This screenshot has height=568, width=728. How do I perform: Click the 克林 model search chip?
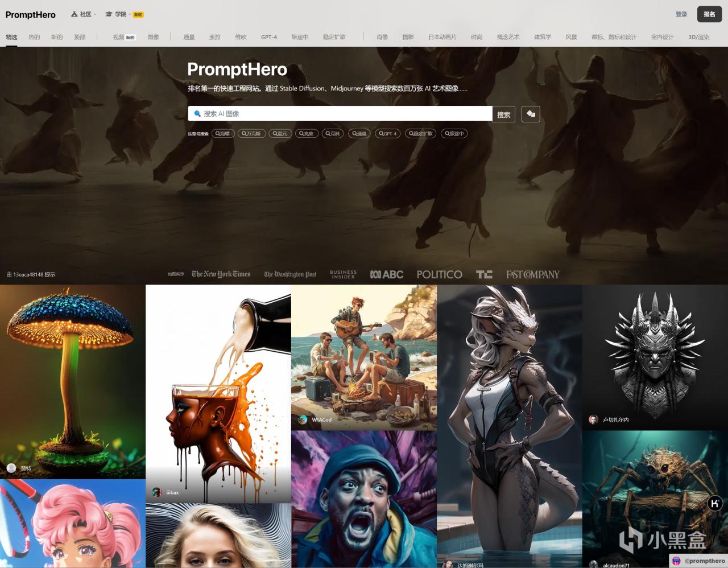click(333, 134)
